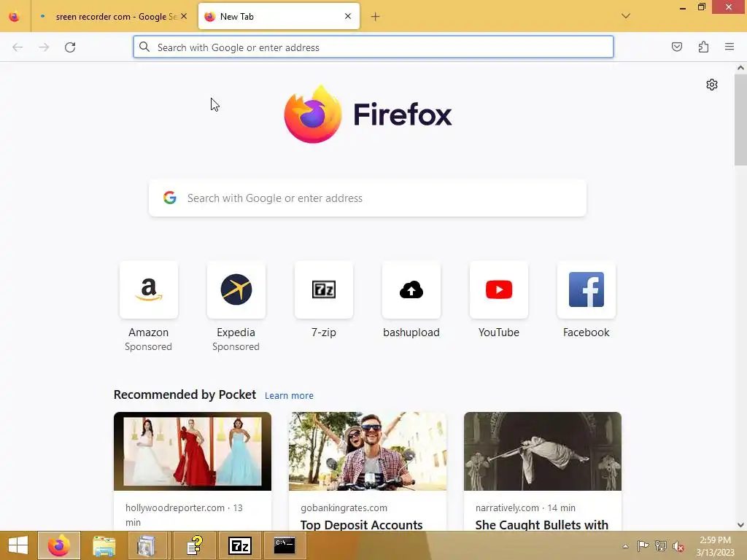Click the Firefox logo on the page
This screenshot has width=747, height=560.
tap(368, 114)
